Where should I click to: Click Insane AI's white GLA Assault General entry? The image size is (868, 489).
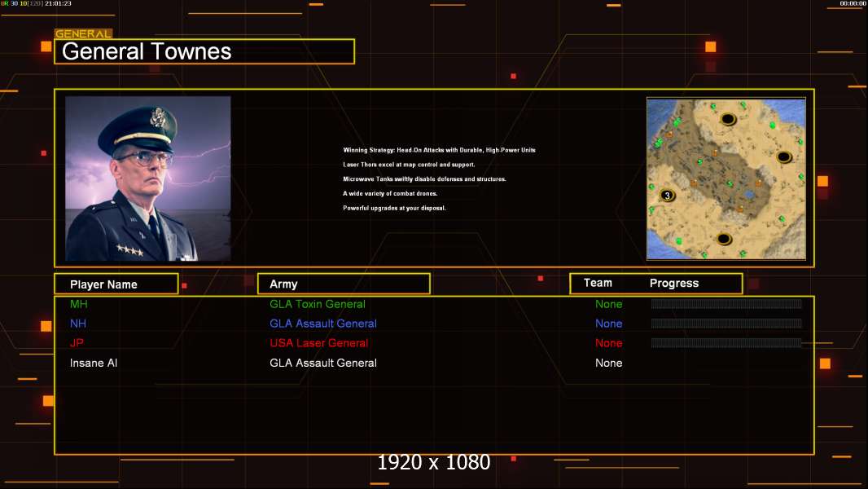[x=323, y=363]
